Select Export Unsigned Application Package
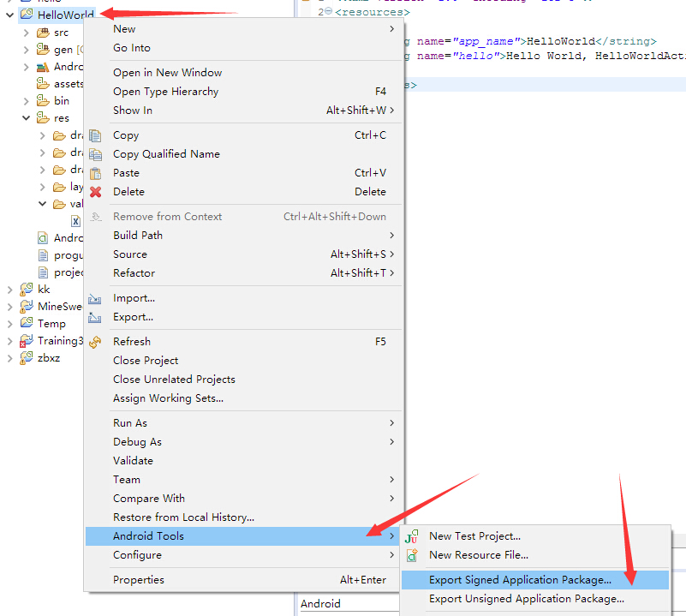The height and width of the screenshot is (616, 686). 526,599
